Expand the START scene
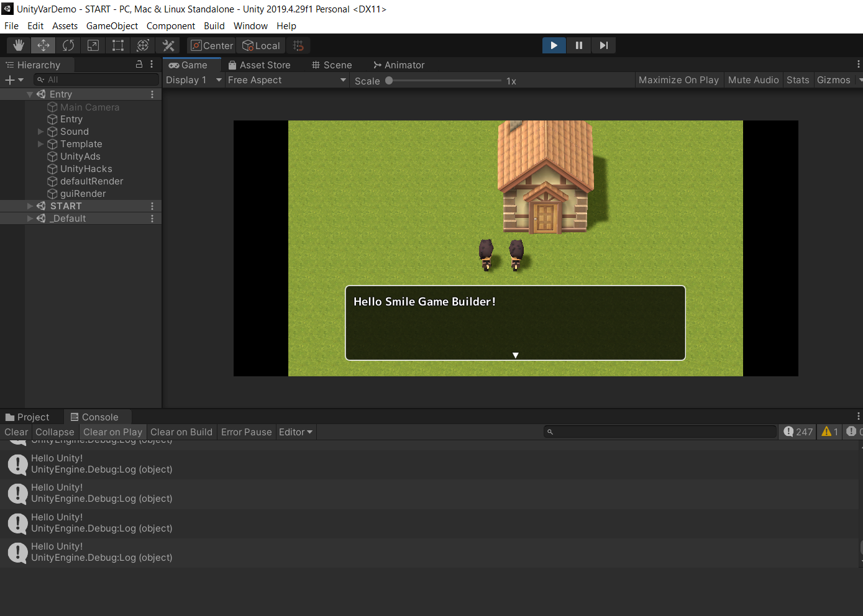Viewport: 863px width, 616px height. tap(30, 206)
